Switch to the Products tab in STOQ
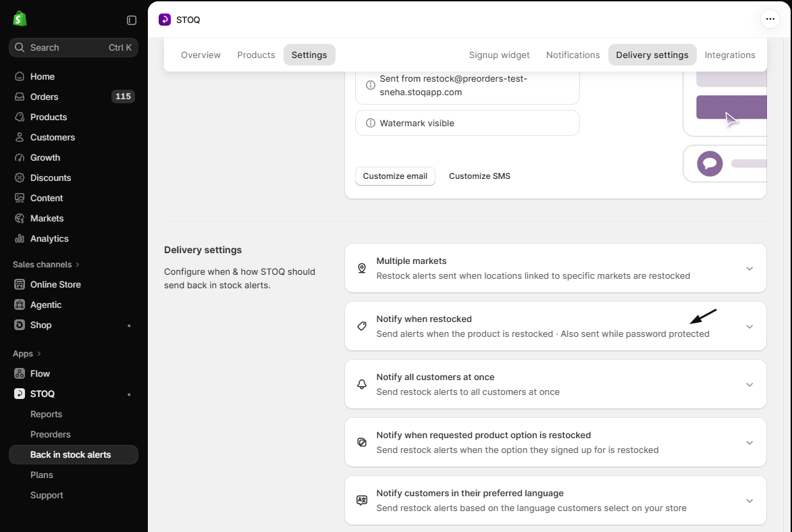This screenshot has width=792, height=532. click(256, 55)
